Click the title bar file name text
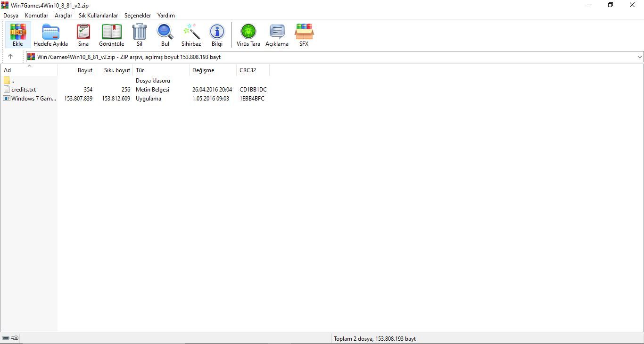 tap(50, 6)
